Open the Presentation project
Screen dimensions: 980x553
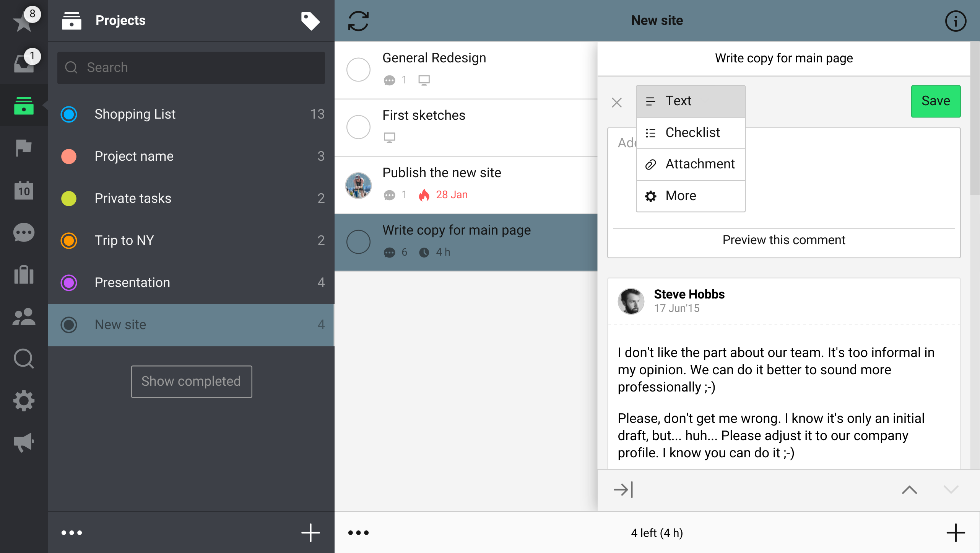click(x=191, y=282)
